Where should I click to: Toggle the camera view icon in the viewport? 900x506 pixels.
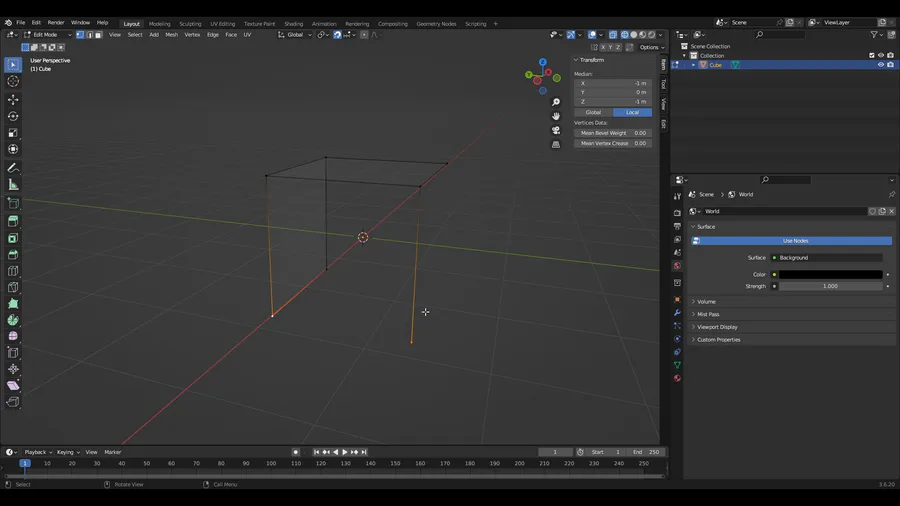tap(556, 130)
